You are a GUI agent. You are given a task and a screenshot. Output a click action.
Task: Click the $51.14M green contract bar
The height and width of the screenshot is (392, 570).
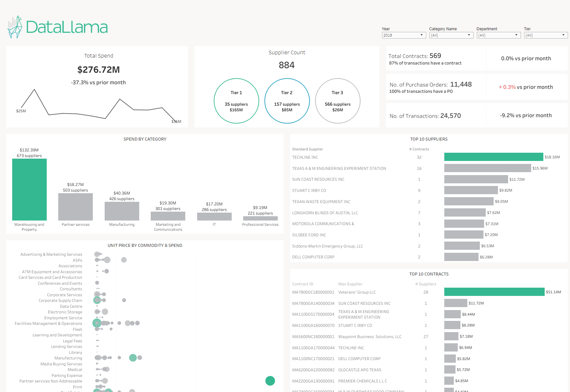494,292
